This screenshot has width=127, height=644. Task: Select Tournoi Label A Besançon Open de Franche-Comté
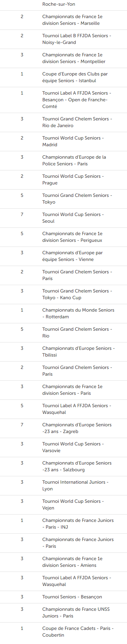pos(63,100)
